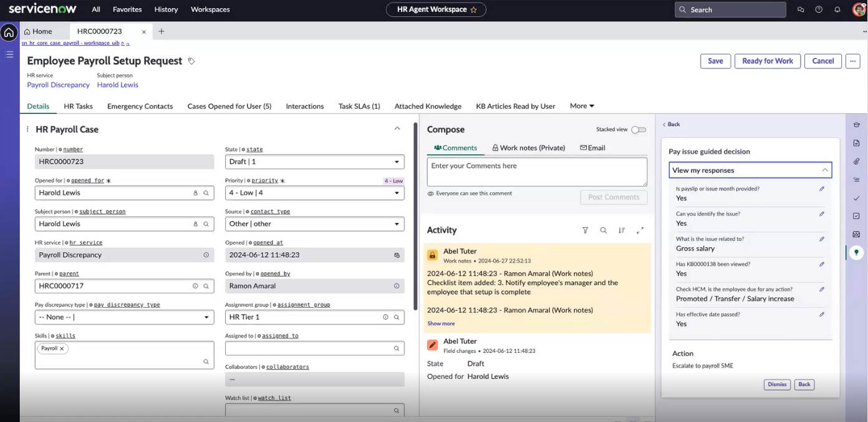Expand the More tabs dropdown
Viewport: 868px width, 422px height.
click(582, 106)
